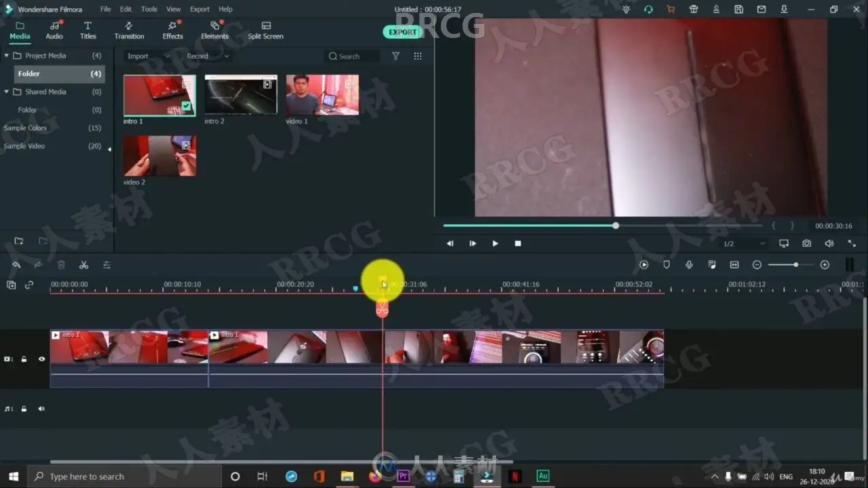Image resolution: width=868 pixels, height=488 pixels.
Task: Toggle lock on video track 1
Action: click(x=24, y=359)
